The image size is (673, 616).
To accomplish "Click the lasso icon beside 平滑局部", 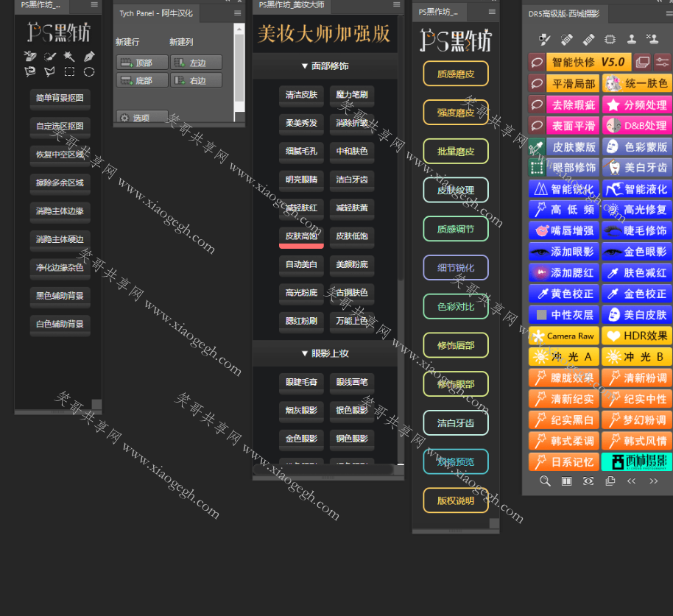I will (537, 83).
